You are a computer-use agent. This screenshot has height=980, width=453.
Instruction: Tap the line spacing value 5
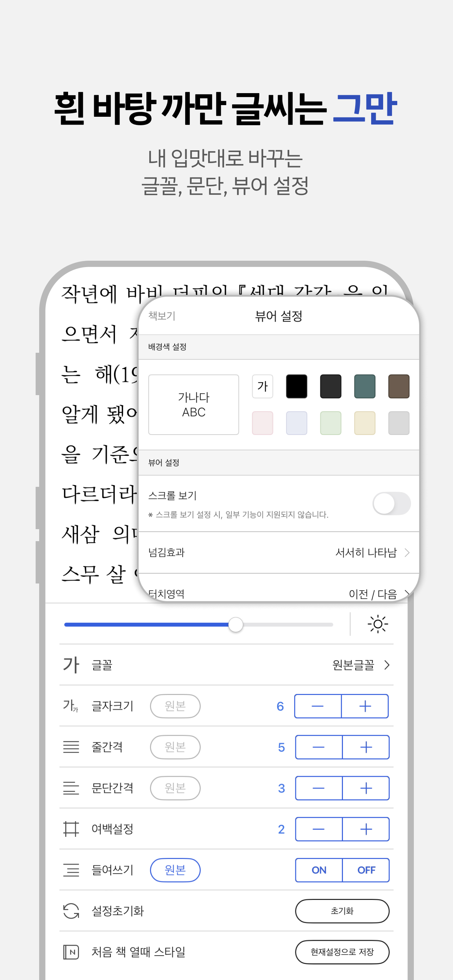tap(281, 747)
